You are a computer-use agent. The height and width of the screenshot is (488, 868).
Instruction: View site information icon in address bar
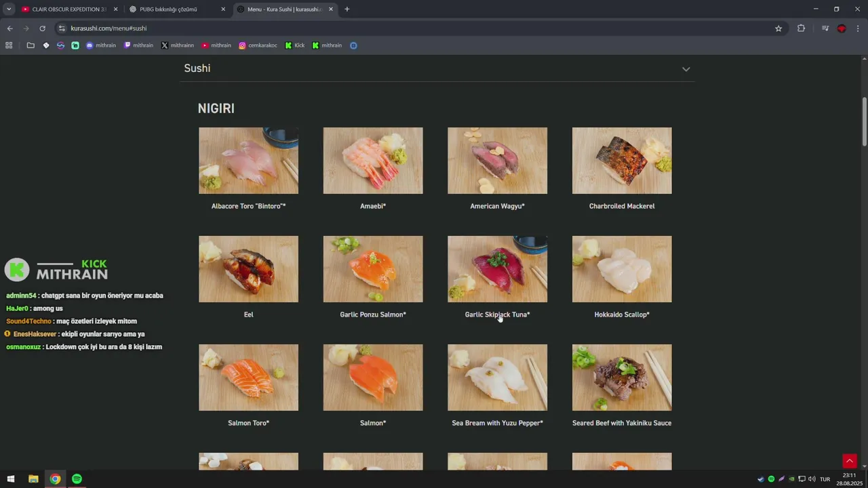pos(62,28)
